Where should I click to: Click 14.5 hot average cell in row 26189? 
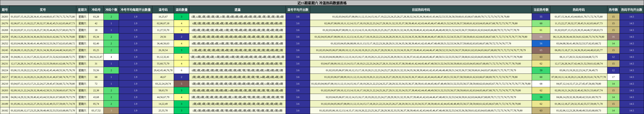pyautogui.click(x=632, y=104)
